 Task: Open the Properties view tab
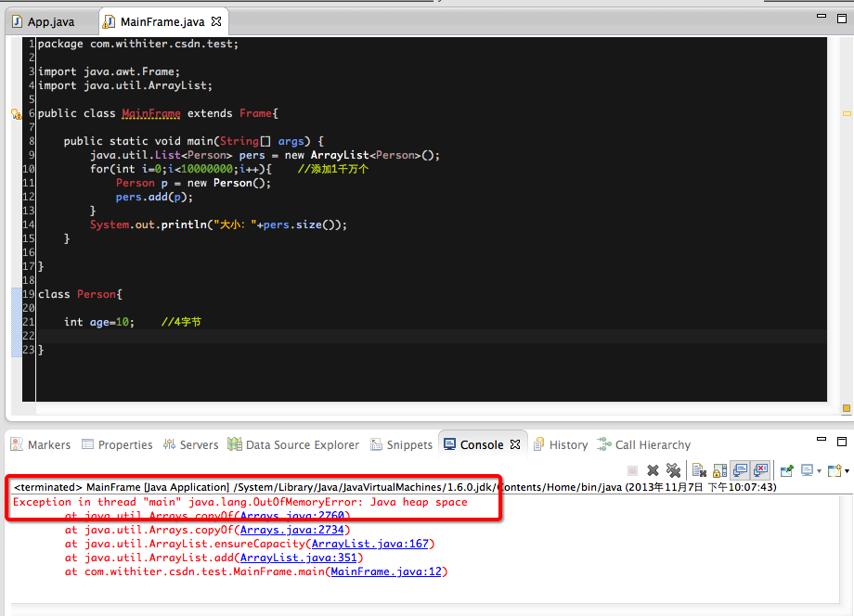coord(117,444)
